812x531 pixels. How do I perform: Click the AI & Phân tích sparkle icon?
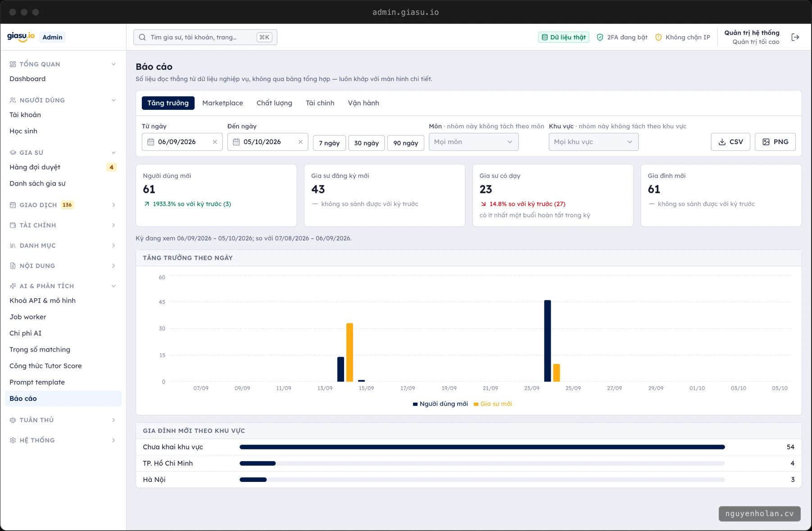coord(13,286)
